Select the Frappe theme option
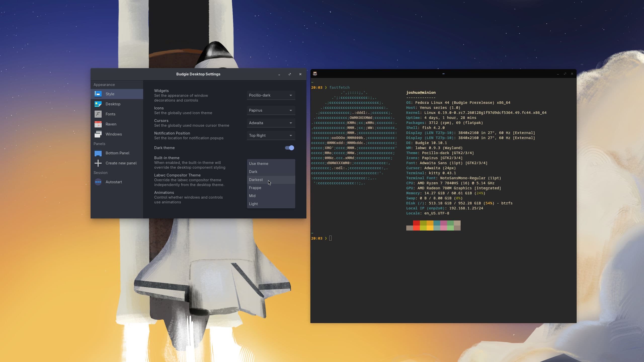The width and height of the screenshot is (644, 362). pyautogui.click(x=255, y=188)
